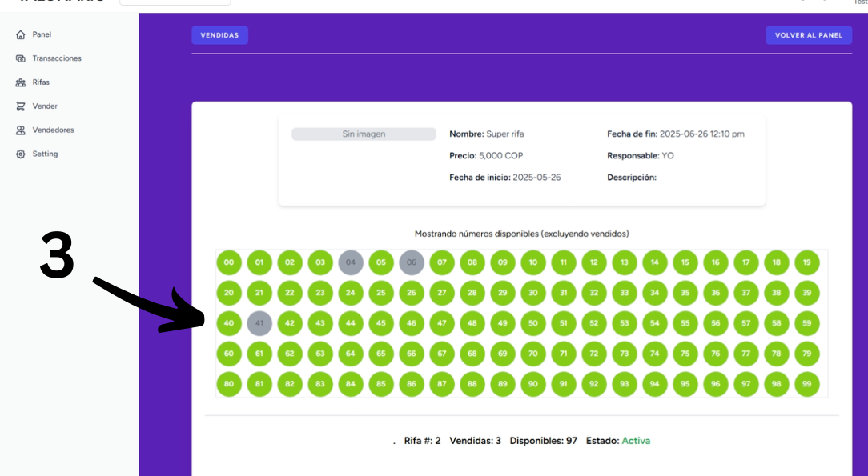Screen dimensions: 868x476
Task: Select the sold gray number 04
Action: 351,262
